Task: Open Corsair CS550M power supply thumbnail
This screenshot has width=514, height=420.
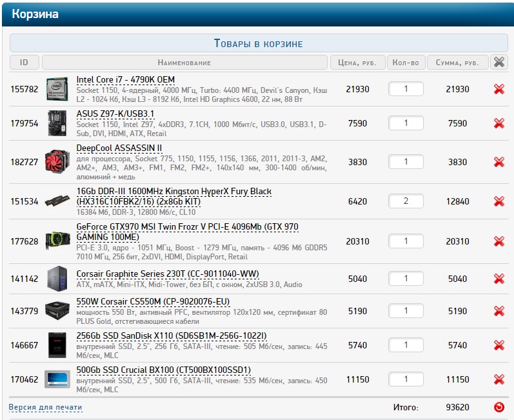Action: pos(57,311)
